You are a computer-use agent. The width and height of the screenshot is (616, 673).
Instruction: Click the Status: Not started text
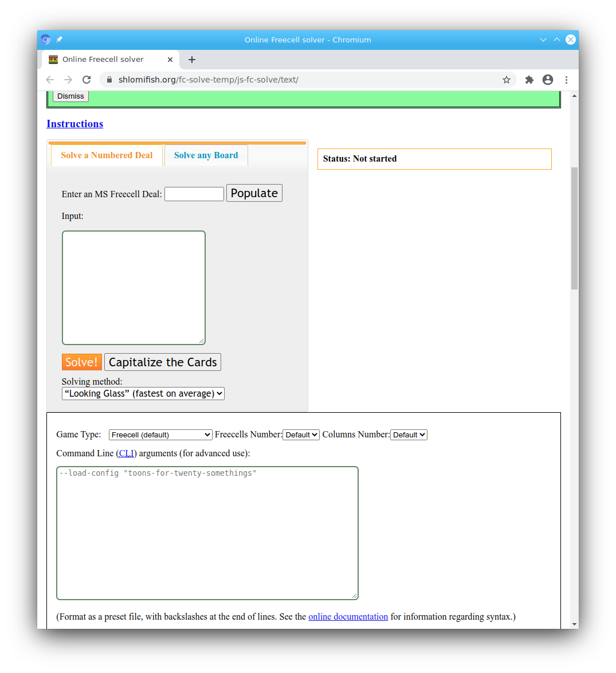pyautogui.click(x=360, y=159)
